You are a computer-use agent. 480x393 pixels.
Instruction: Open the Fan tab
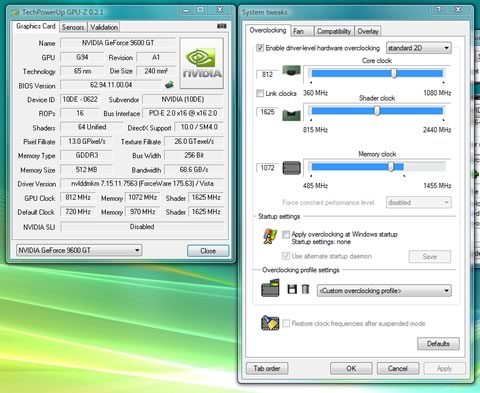coord(302,31)
